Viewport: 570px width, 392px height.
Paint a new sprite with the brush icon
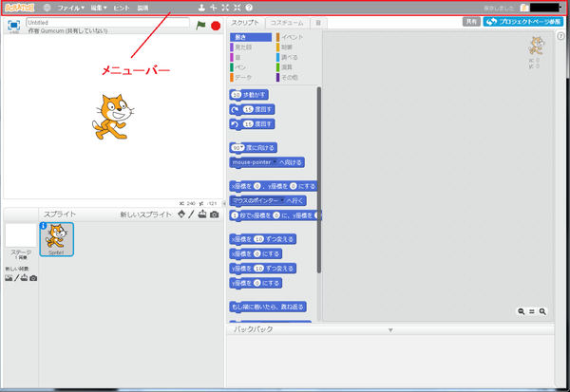tap(191, 215)
